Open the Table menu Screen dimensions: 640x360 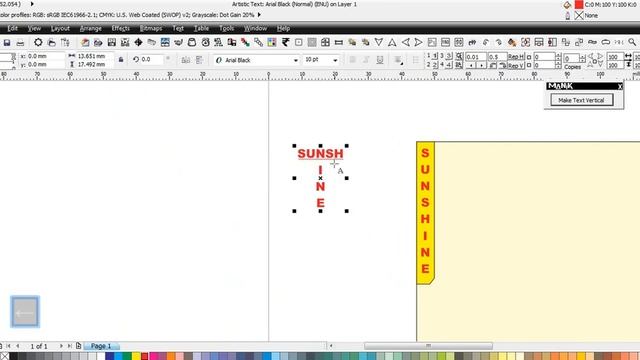[x=201, y=28]
